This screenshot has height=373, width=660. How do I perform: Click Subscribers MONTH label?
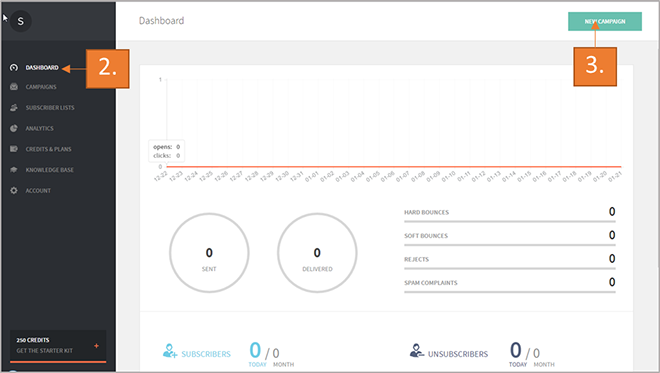[283, 365]
